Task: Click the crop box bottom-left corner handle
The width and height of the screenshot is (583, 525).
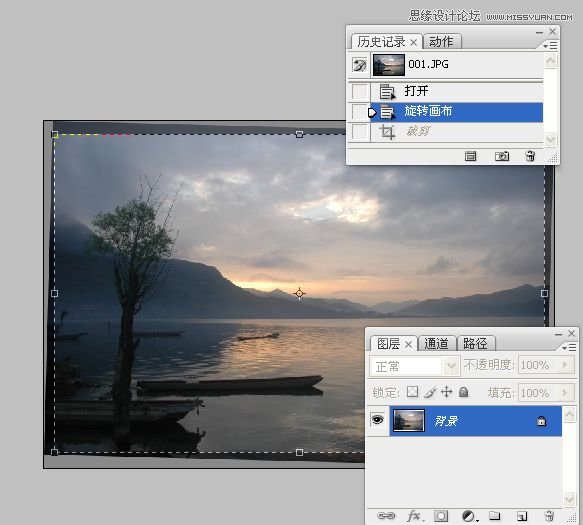Action: click(54, 452)
